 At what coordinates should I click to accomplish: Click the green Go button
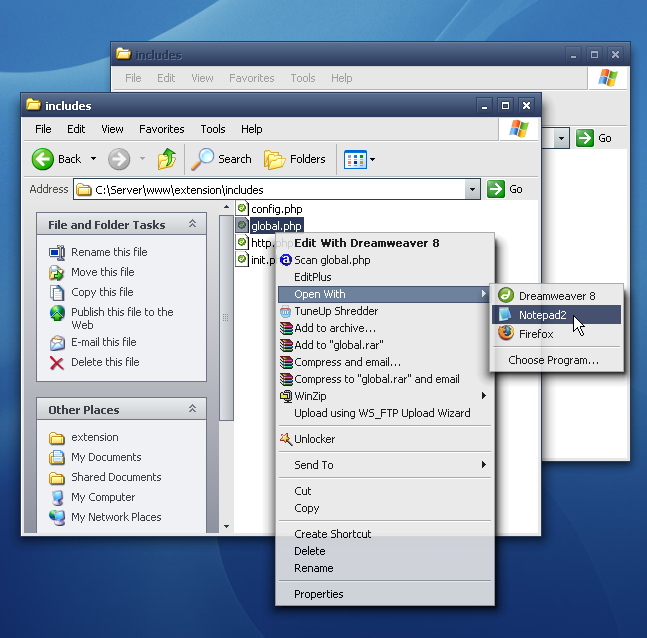tap(505, 189)
